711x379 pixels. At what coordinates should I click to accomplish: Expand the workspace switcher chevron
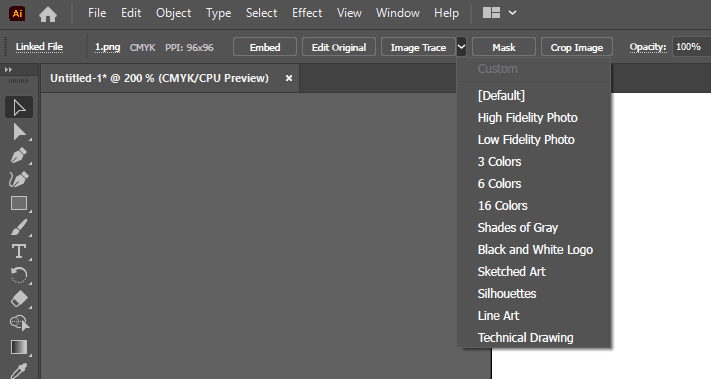coord(512,13)
